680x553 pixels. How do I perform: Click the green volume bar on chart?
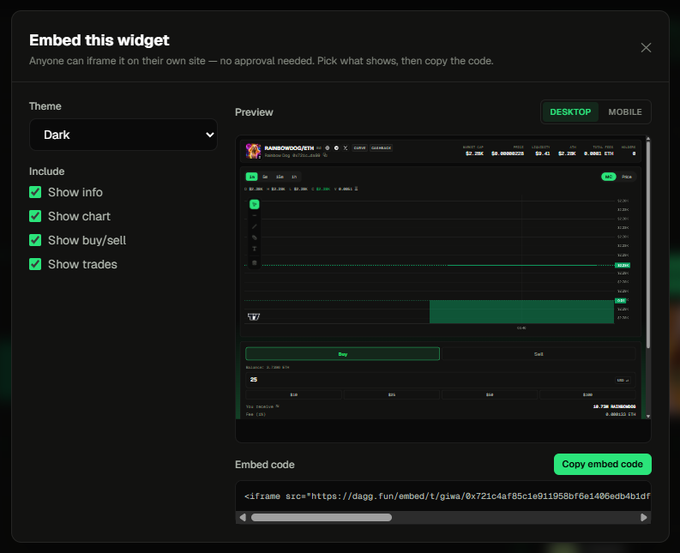522,311
